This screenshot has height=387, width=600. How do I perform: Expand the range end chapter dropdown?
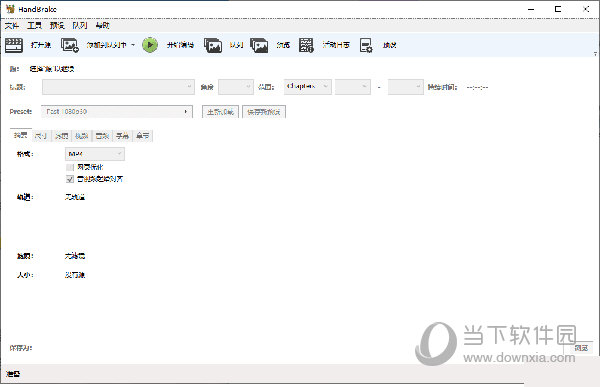[x=406, y=87]
